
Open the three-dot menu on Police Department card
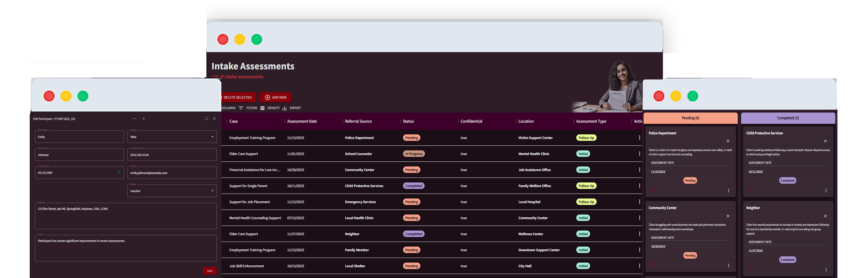tap(729, 191)
